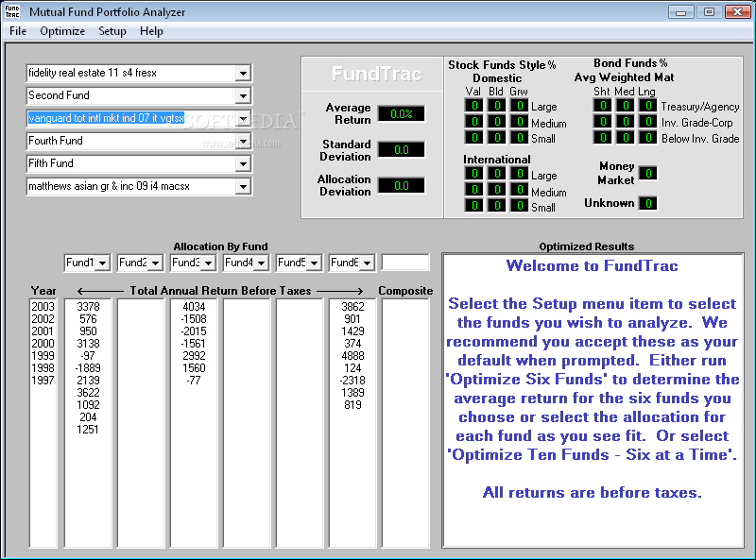Click Treasury/Agency Sht bond box
The width and height of the screenshot is (756, 560).
(x=603, y=106)
